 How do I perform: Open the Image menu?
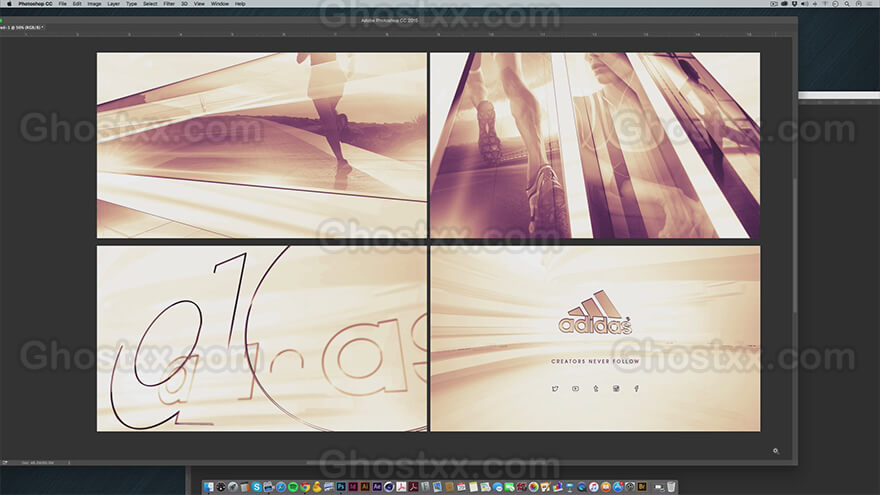coord(94,3)
